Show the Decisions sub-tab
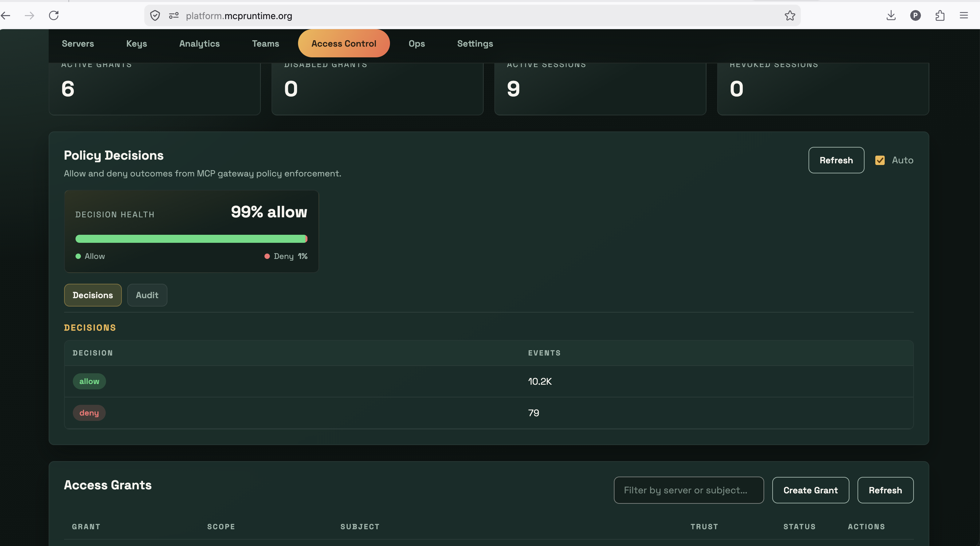Image resolution: width=980 pixels, height=546 pixels. pos(93,295)
